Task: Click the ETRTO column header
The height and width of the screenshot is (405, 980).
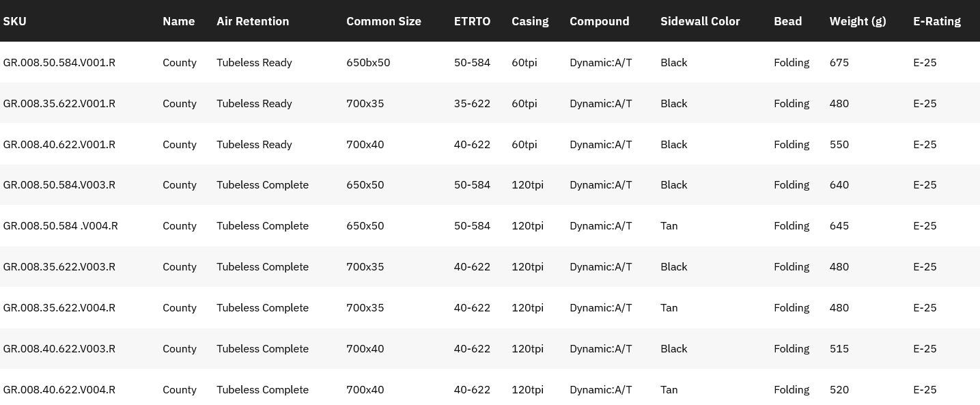Action: 472,21
